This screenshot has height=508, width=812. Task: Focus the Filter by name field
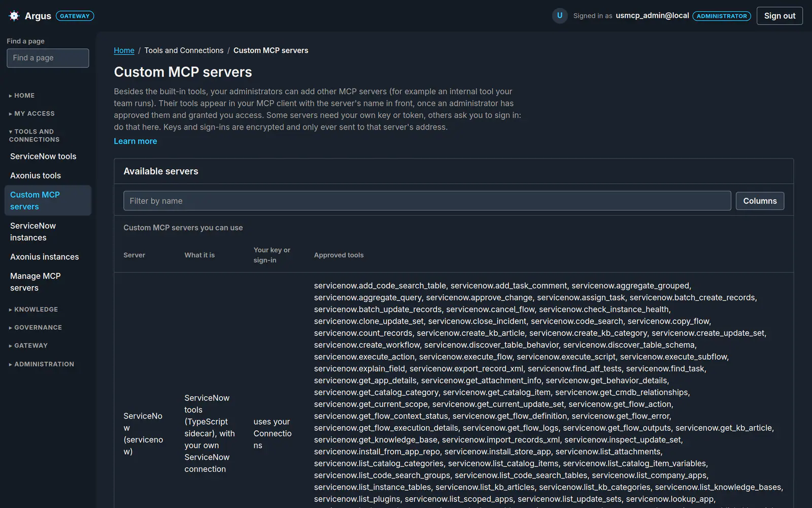(x=427, y=201)
